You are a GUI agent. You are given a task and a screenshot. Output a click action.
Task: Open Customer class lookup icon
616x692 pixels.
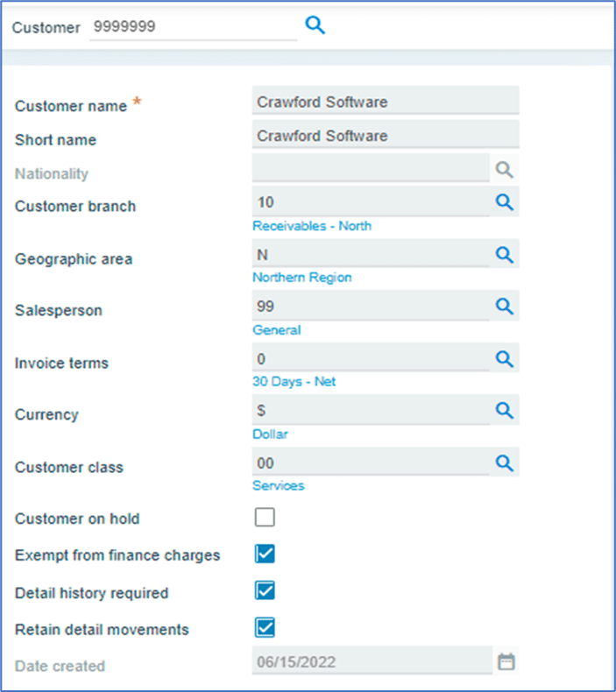504,463
